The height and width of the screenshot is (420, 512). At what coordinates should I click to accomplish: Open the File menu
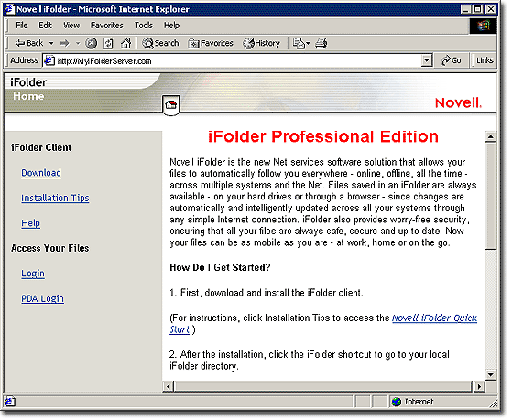tap(22, 26)
